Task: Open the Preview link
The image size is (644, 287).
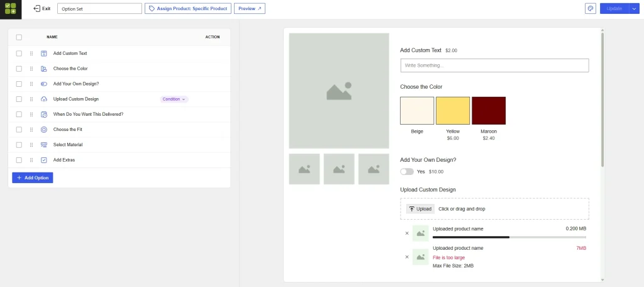Action: pos(250,8)
